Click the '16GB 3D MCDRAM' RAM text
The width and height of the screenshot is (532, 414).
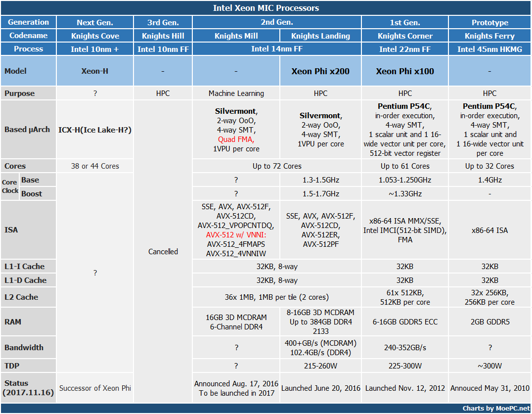tap(236, 317)
